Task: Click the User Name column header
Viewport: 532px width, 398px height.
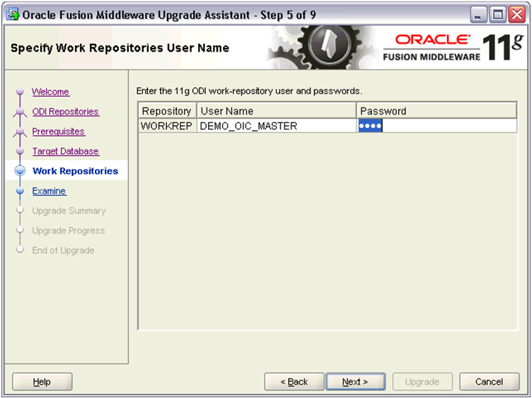Action: (x=277, y=111)
